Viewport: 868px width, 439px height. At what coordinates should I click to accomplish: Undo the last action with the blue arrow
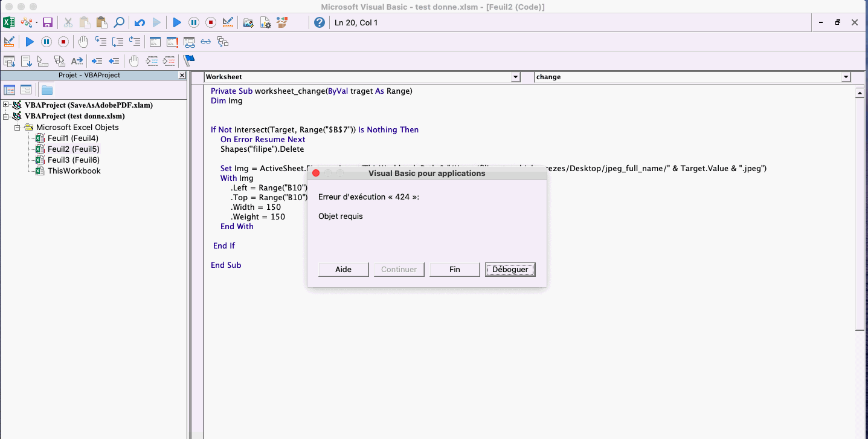pyautogui.click(x=140, y=22)
